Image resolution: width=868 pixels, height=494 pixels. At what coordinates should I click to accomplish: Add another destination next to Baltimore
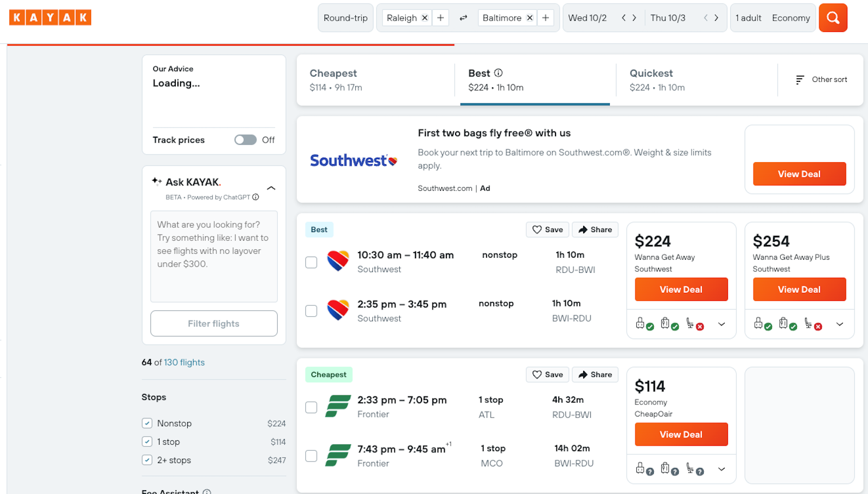[x=546, y=18]
